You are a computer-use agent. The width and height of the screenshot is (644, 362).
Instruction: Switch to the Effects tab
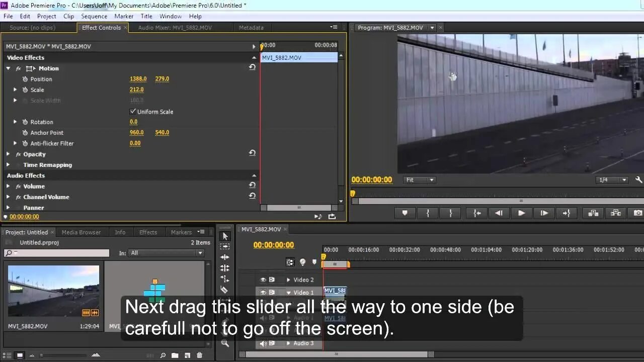(148, 232)
